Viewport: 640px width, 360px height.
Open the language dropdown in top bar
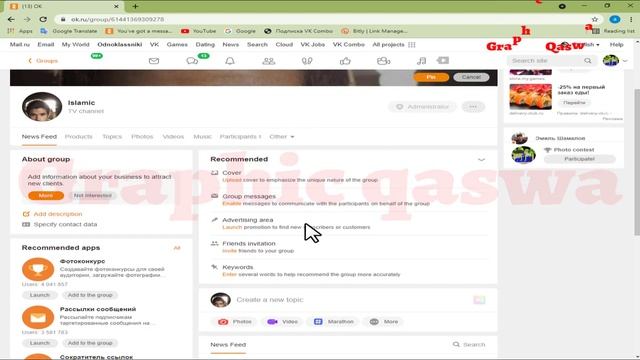587,44
